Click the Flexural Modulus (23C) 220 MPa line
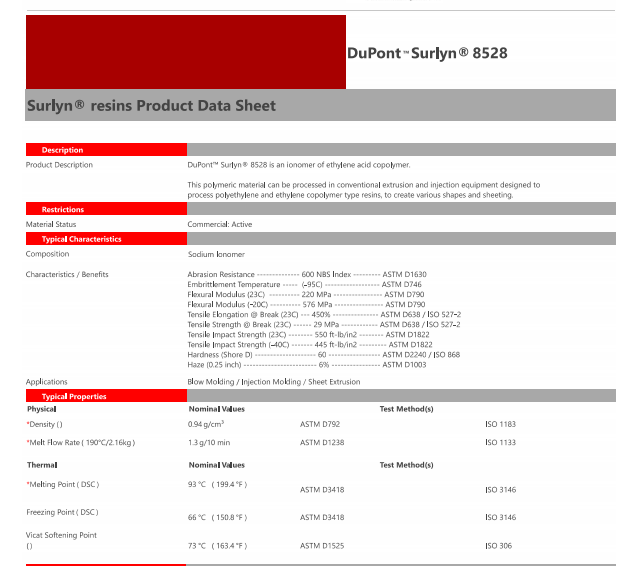Viewport: 627px width, 566px height. coord(306,294)
